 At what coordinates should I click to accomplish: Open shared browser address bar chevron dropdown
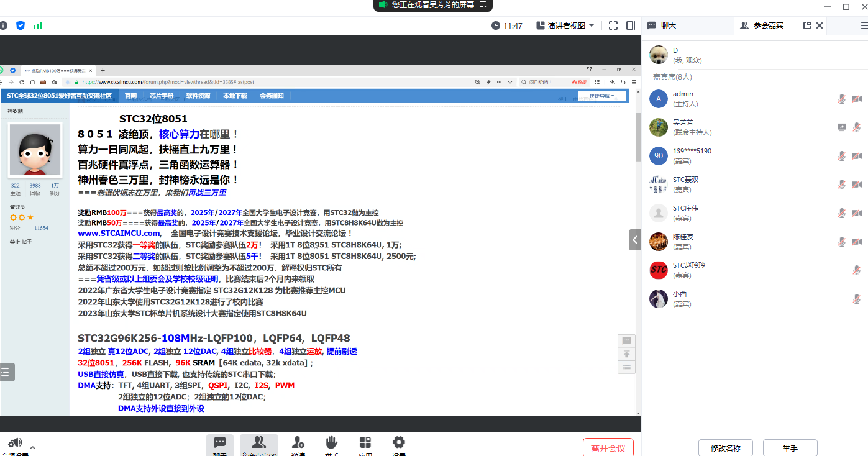point(510,82)
